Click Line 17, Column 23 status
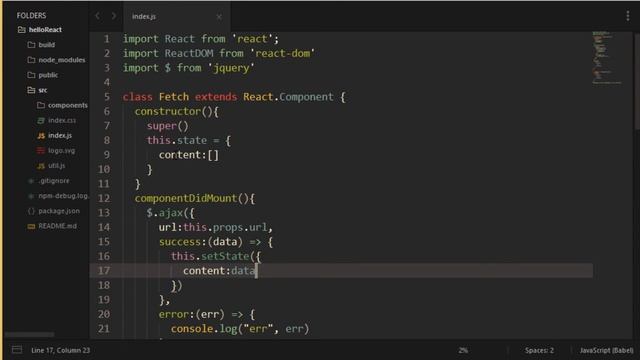Image resolution: width=640 pixels, height=360 pixels. (x=60, y=350)
